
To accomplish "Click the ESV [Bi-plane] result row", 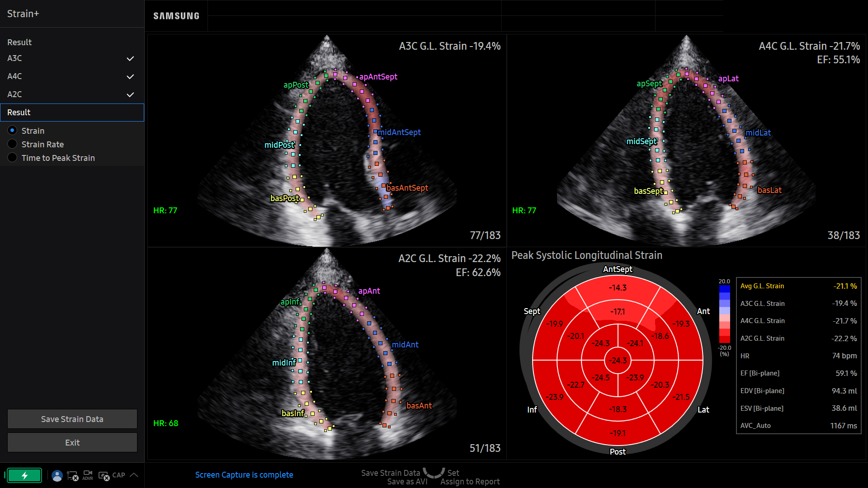I will 799,408.
